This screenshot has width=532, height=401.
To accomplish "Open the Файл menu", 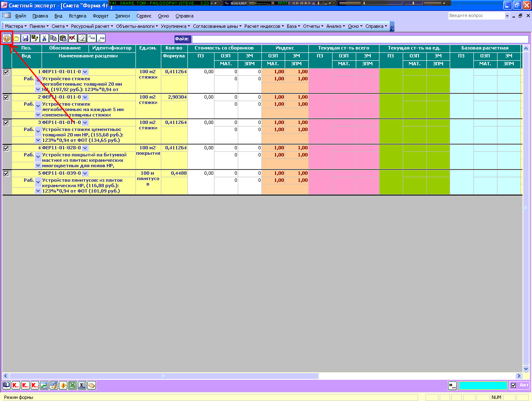I will coord(20,16).
